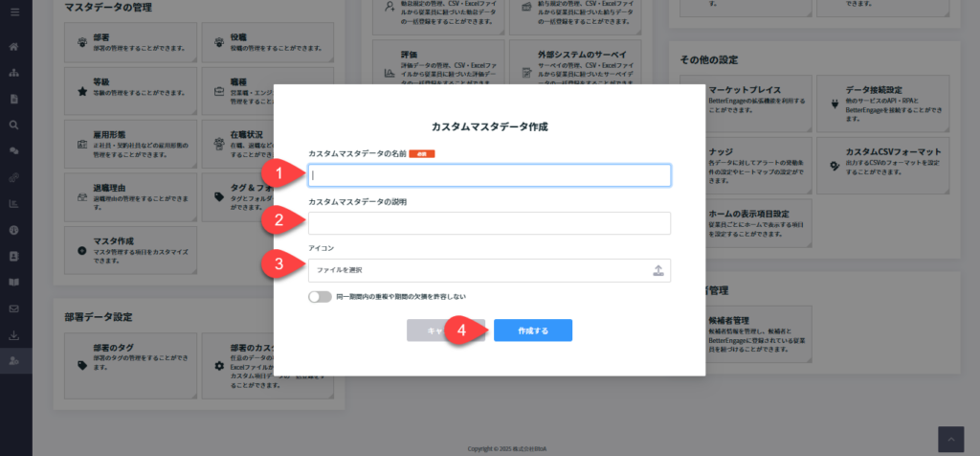Click the マスタデータの管理 heading

108,8
